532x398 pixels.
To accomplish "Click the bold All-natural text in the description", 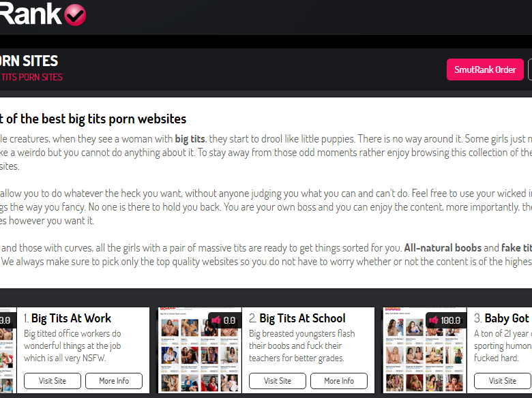I will (443, 248).
